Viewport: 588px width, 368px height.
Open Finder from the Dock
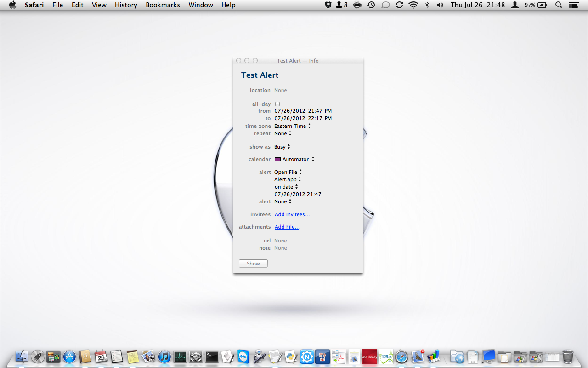click(22, 356)
